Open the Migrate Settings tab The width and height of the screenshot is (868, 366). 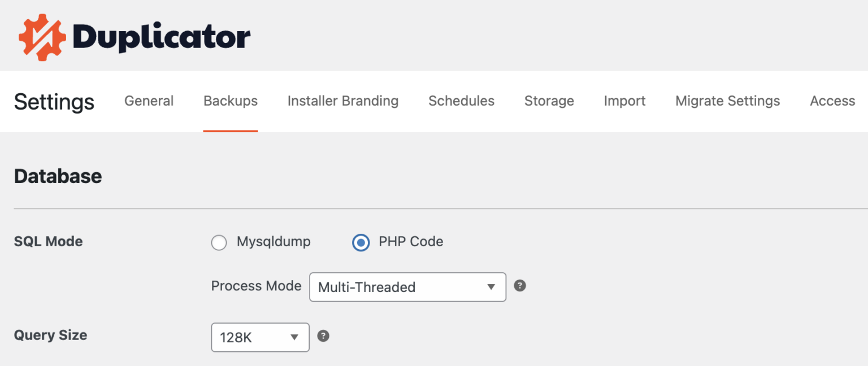[727, 101]
